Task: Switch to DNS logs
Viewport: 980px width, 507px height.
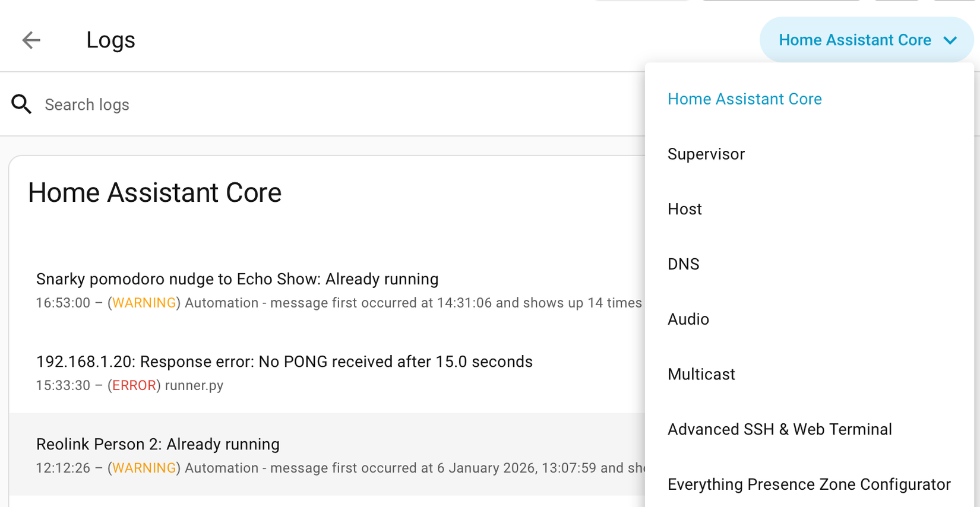Action: (683, 264)
